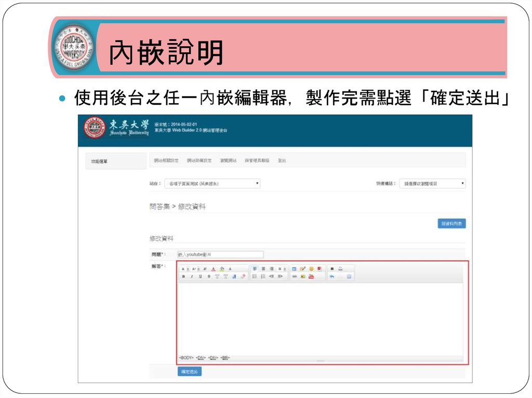Click the blue 確定送出 submit button
This screenshot has height=398, width=532.
[189, 372]
